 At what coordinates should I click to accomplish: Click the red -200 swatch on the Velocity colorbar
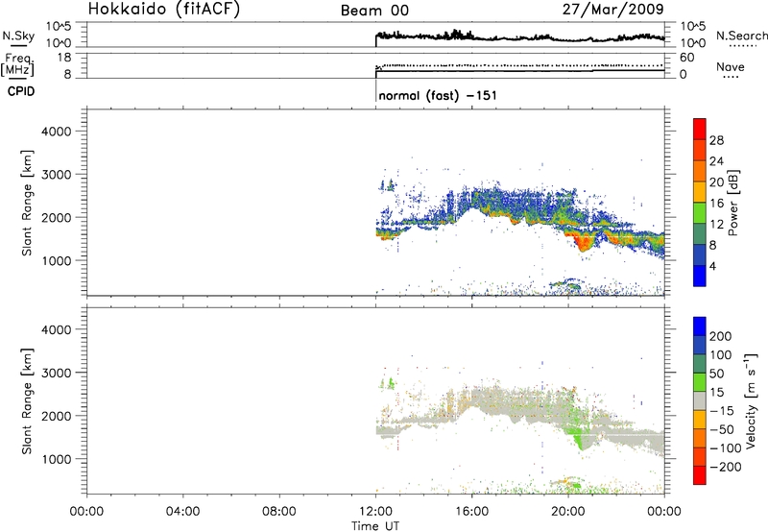point(700,475)
